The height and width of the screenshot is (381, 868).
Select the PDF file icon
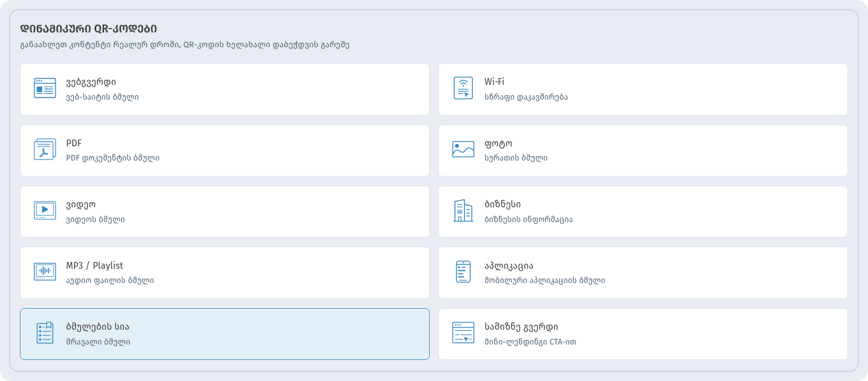pos(45,149)
